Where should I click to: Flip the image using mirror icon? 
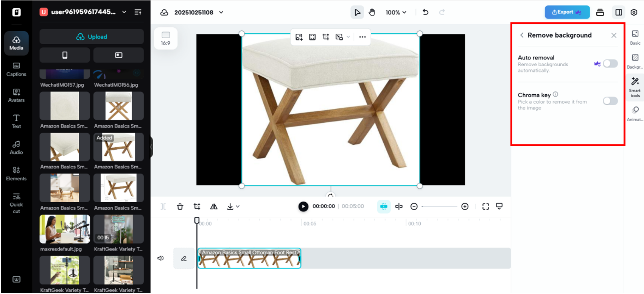[x=214, y=206]
